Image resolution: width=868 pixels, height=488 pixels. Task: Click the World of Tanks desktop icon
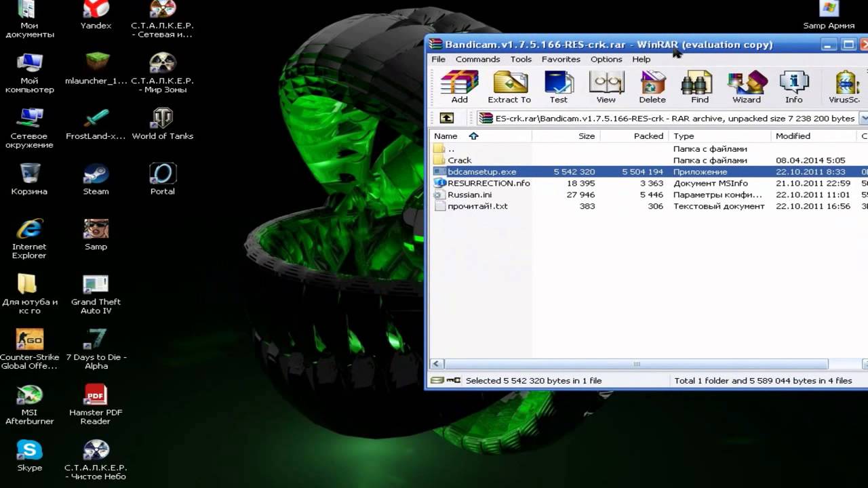coord(162,124)
